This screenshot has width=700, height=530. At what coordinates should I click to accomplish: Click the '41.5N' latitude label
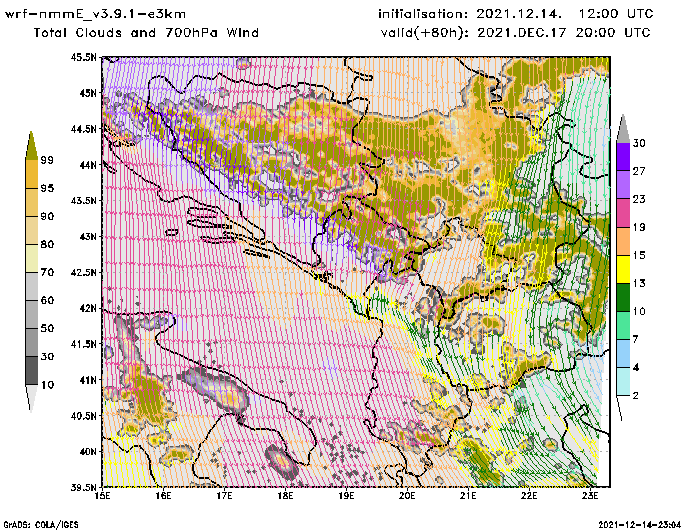(x=83, y=344)
